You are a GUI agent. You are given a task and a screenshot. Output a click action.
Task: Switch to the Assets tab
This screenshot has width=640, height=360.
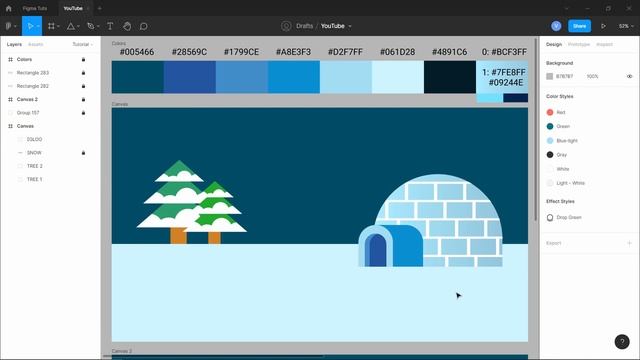pyautogui.click(x=36, y=44)
